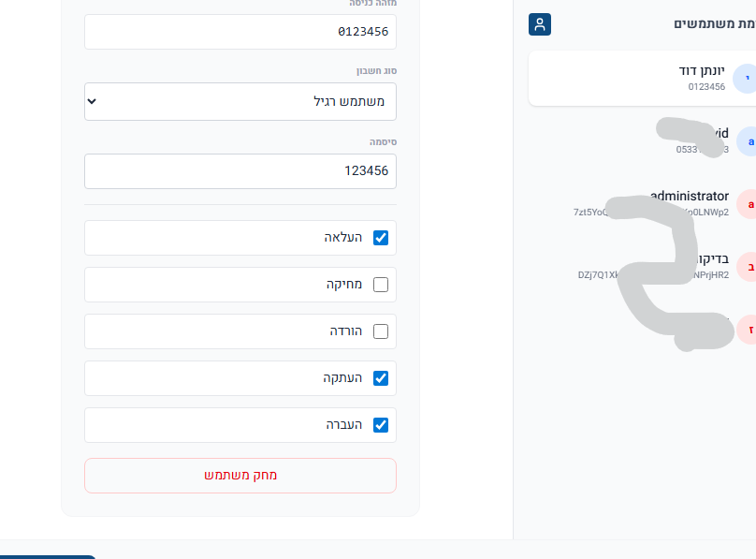Viewport: 756px width, 559px height.
Task: Click the chevron arrow of account type select
Action: [92, 101]
